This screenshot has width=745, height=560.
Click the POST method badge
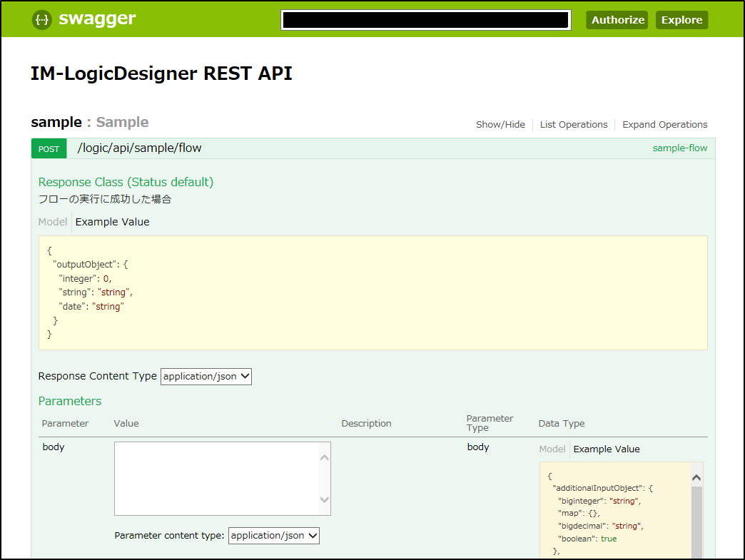49,148
